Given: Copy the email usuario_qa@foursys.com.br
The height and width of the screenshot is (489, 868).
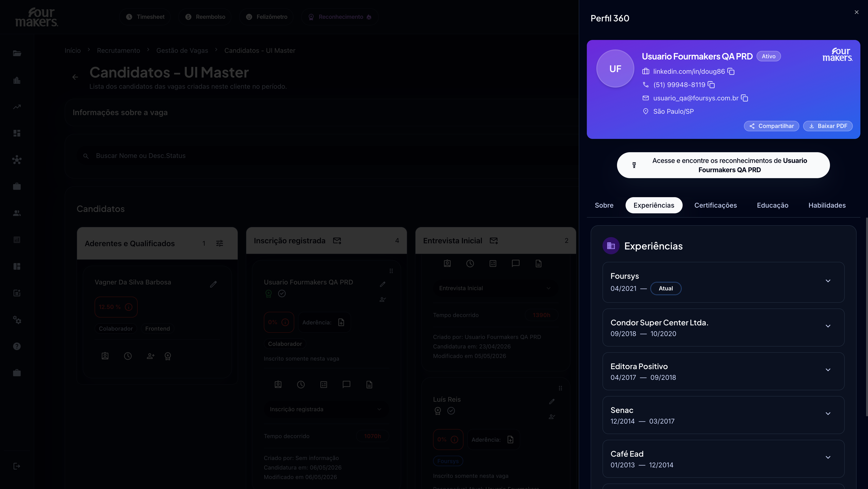Looking at the screenshot, I should click(745, 98).
